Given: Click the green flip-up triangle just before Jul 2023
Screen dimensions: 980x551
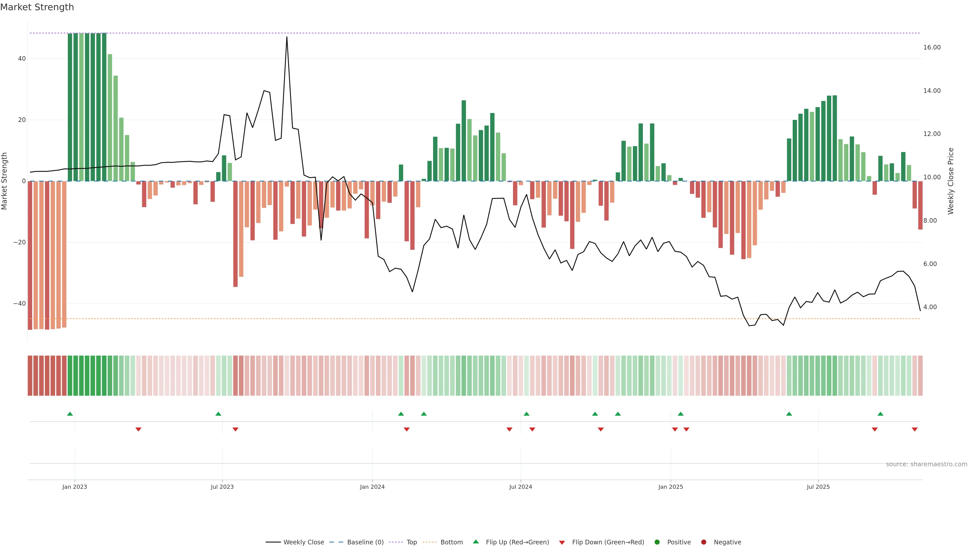Looking at the screenshot, I should 218,414.
